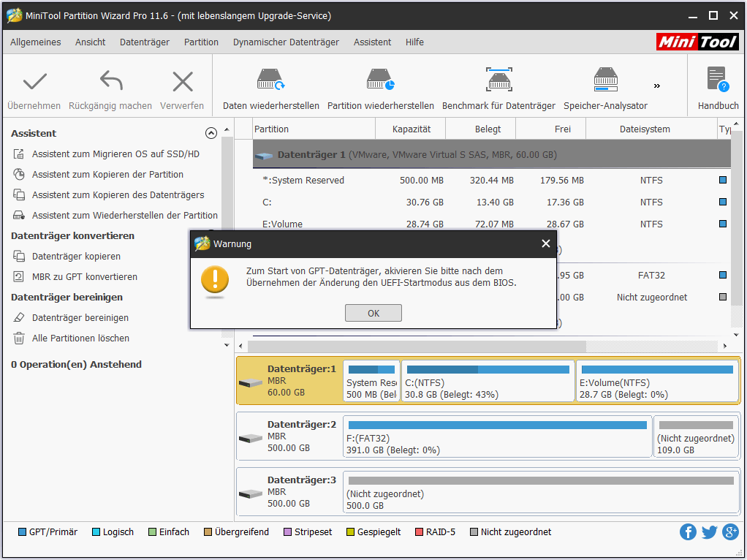Click the Verwerfen X icon
The image size is (747, 560).
[x=183, y=81]
